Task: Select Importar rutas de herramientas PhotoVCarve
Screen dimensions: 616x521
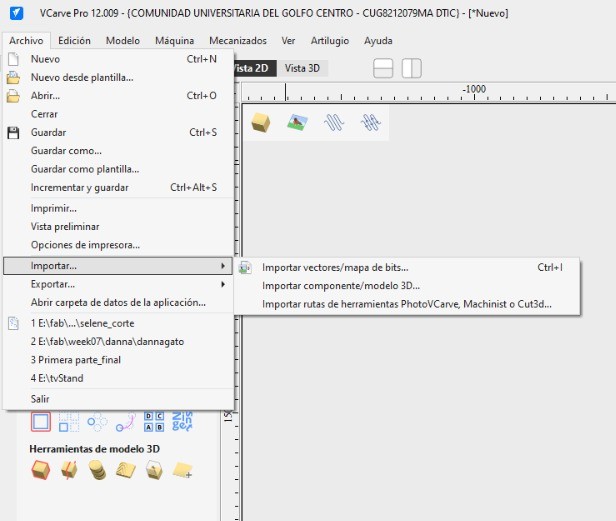Action: [407, 304]
